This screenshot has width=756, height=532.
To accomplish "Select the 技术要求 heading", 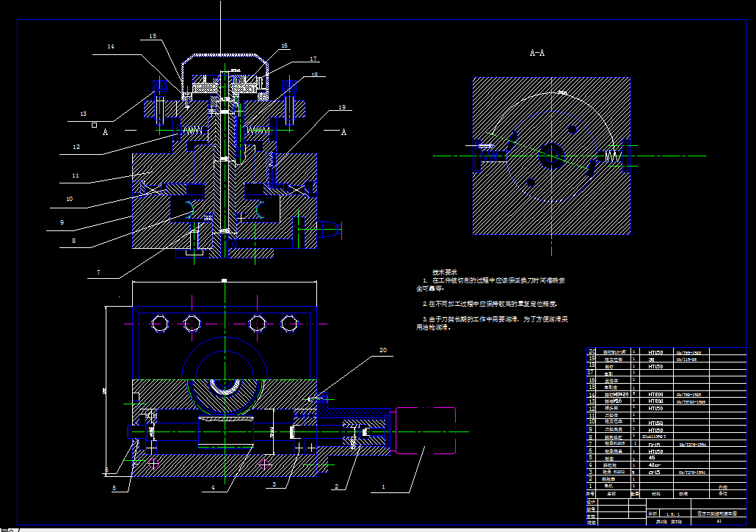I will (445, 272).
